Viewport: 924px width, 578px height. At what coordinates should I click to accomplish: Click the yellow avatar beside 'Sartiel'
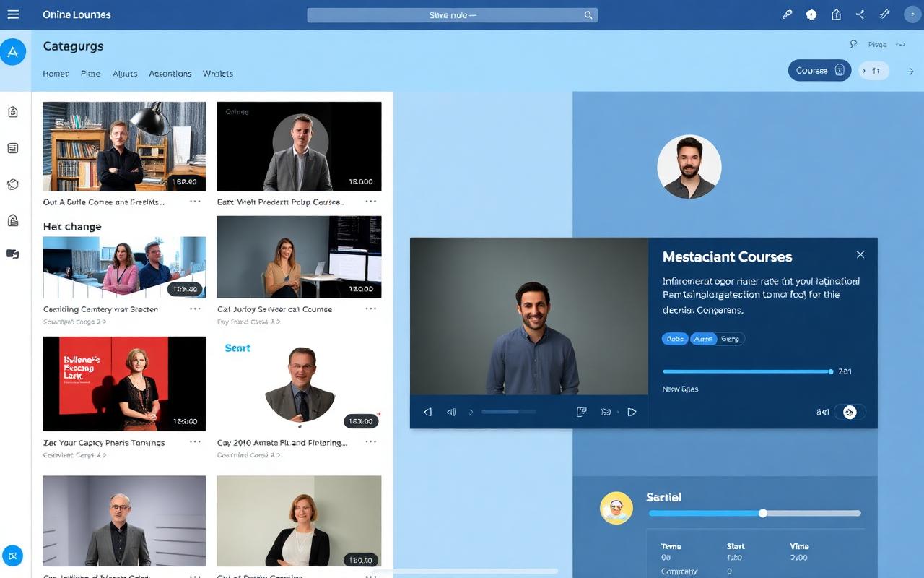tap(616, 509)
